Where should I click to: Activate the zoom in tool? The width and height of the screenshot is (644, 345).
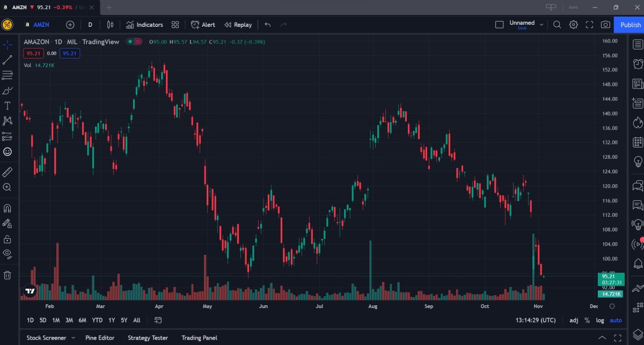click(8, 187)
